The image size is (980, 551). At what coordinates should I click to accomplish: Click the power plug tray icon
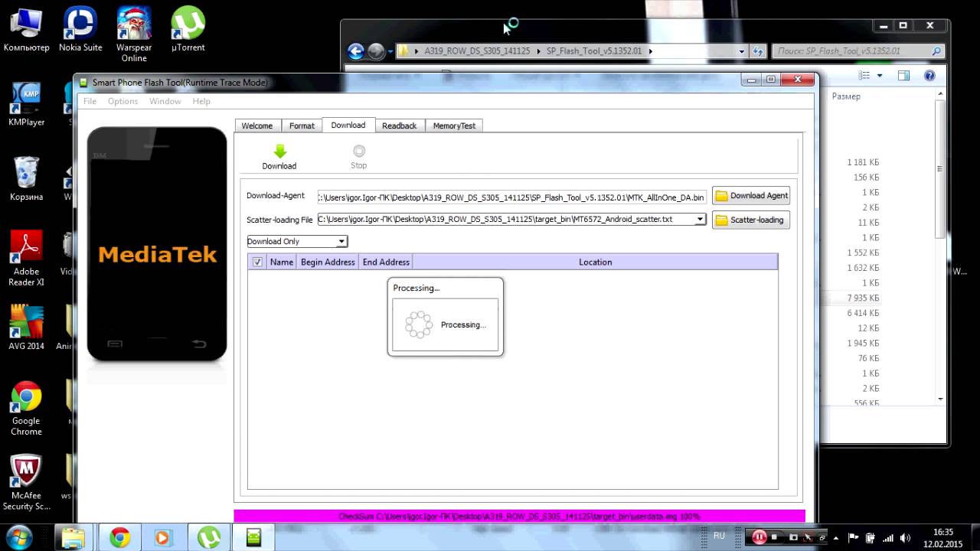point(871,537)
